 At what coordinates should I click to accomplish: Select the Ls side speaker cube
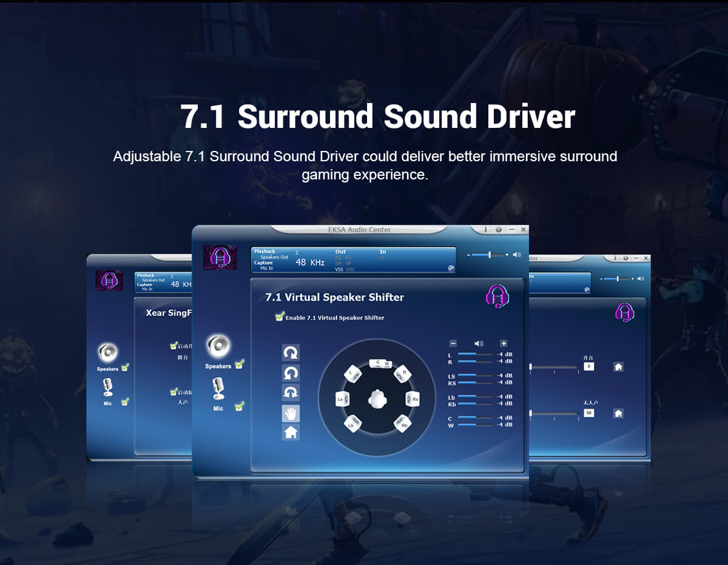343,399
